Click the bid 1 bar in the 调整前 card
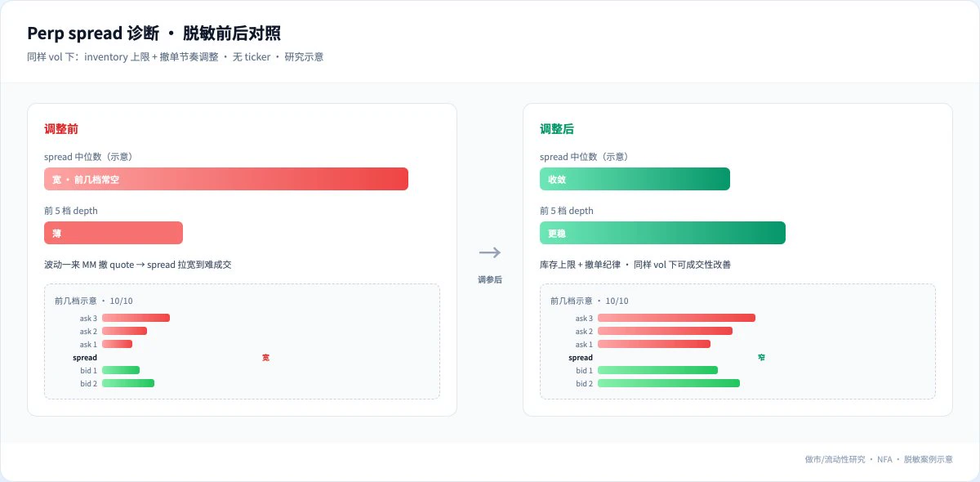 coord(121,370)
